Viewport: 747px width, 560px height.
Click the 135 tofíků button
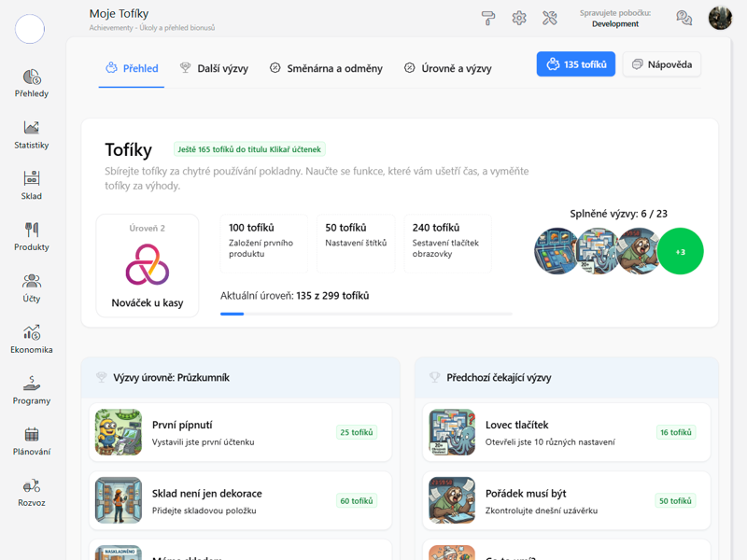[x=576, y=64]
